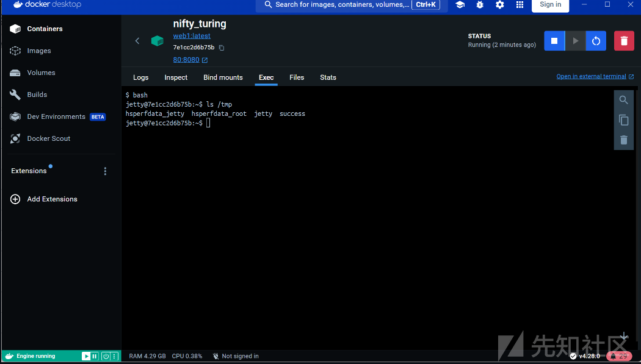Select the Exec tab
Image resolution: width=641 pixels, height=364 pixels.
coord(266,77)
